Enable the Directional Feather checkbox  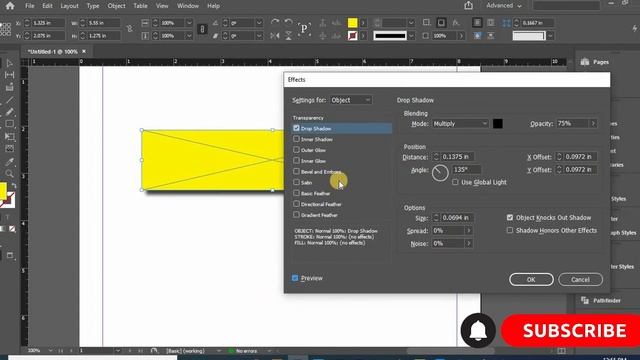(296, 204)
